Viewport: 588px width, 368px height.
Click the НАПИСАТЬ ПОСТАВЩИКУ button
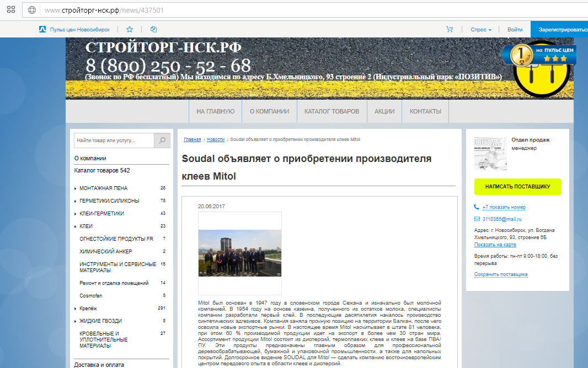pyautogui.click(x=517, y=186)
